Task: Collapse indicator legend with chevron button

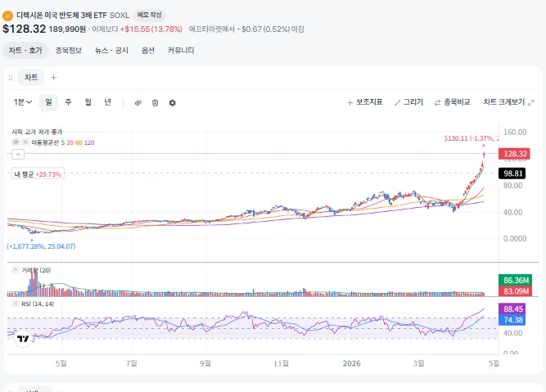Action: (18, 154)
